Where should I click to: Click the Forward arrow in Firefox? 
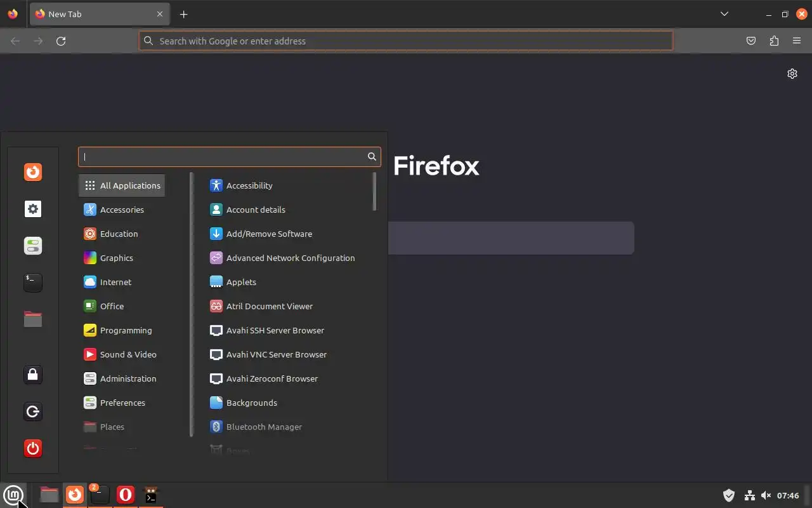38,41
